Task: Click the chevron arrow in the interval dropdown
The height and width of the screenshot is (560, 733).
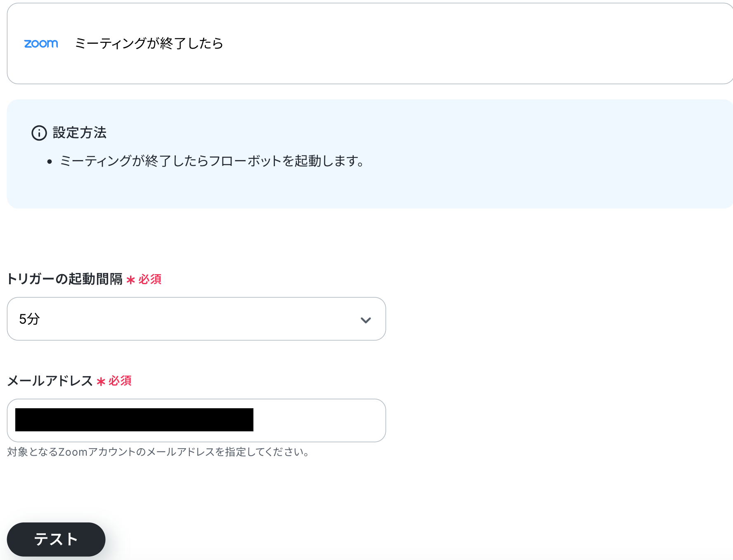Action: 366,320
